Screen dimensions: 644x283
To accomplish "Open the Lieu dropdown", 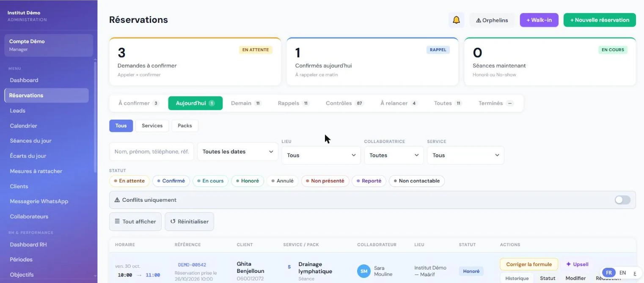I will [321, 155].
